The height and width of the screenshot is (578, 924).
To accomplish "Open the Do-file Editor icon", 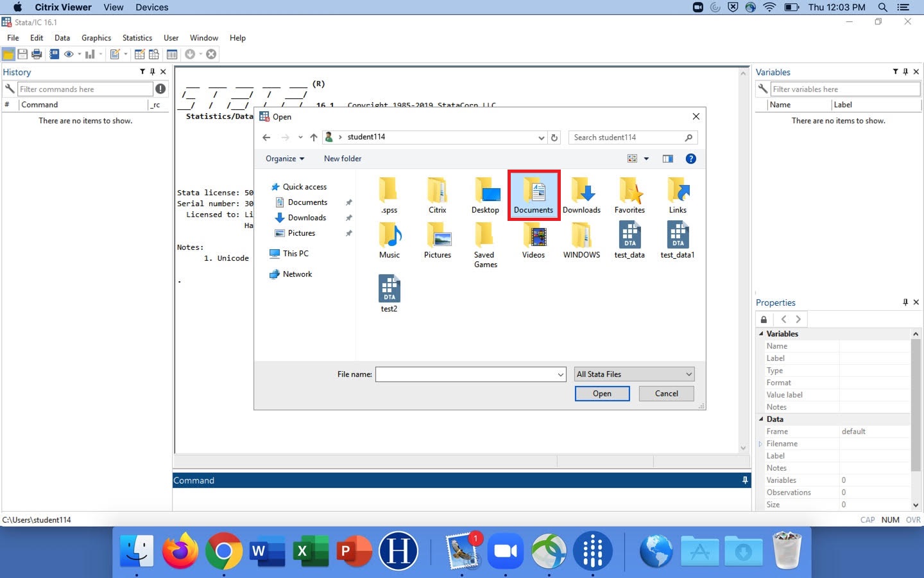I will [x=116, y=54].
